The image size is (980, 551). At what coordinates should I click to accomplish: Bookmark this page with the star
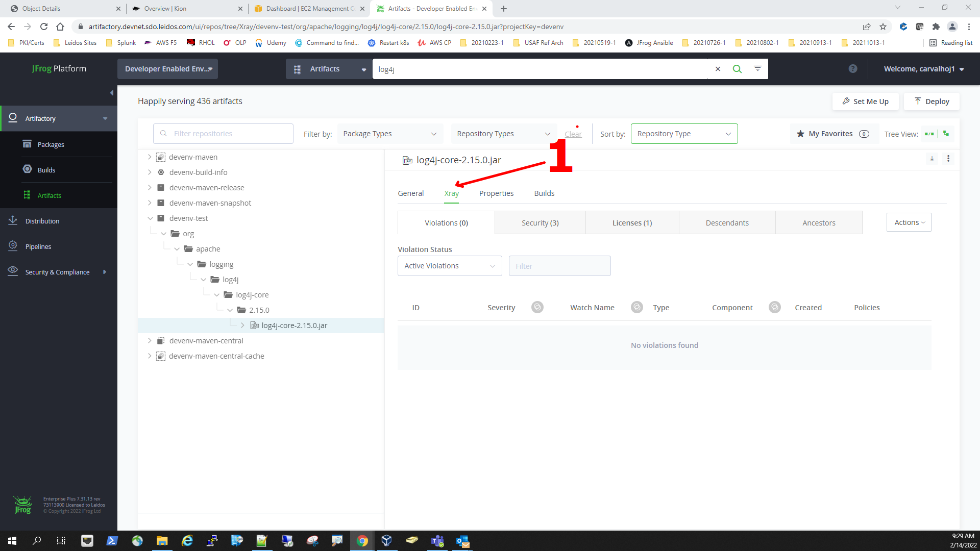883,27
